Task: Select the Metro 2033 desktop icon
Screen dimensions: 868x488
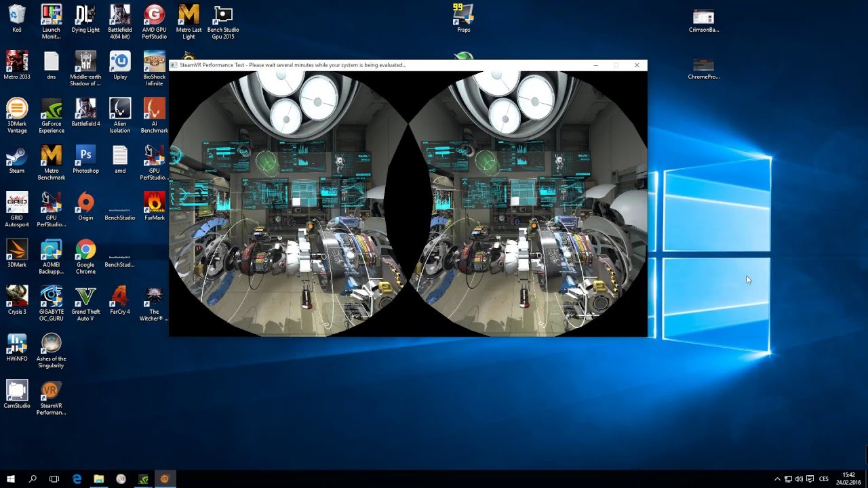Action: [x=17, y=65]
